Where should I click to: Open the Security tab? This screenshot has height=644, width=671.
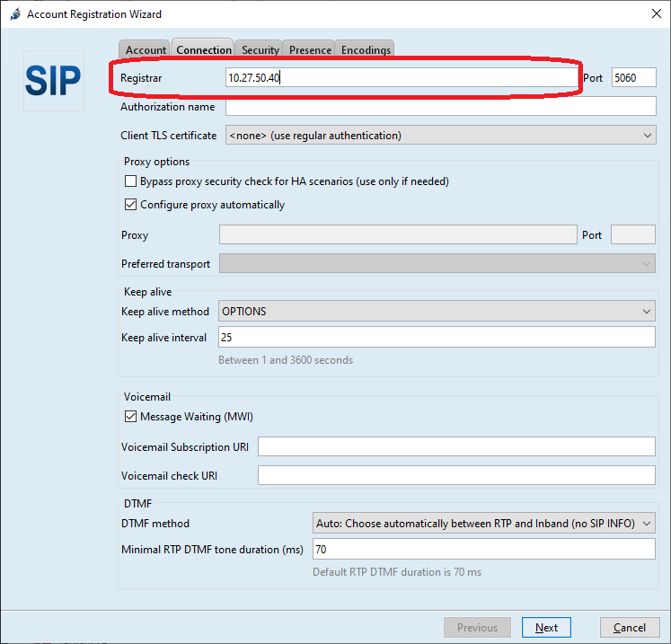[x=260, y=50]
